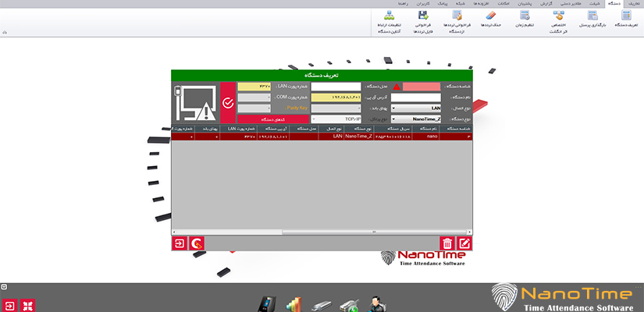Click فراخوانی ترددها از دستگاه icon

(457, 16)
